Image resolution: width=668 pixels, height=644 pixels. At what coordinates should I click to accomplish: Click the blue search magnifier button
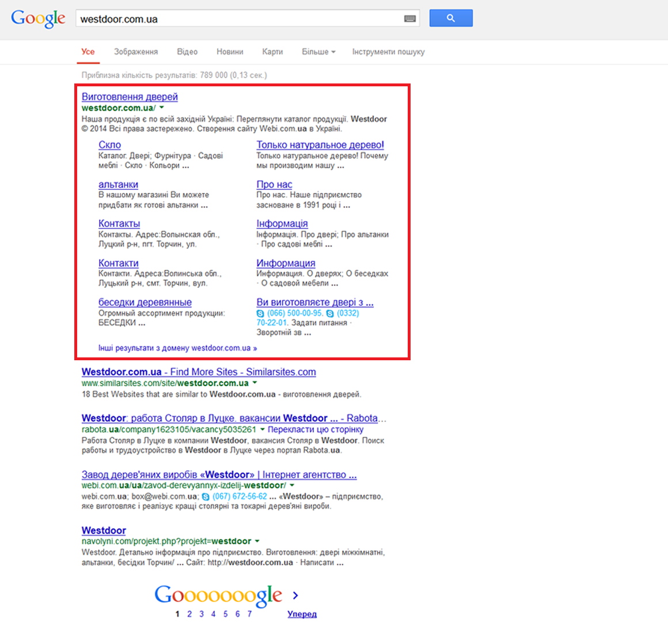451,18
